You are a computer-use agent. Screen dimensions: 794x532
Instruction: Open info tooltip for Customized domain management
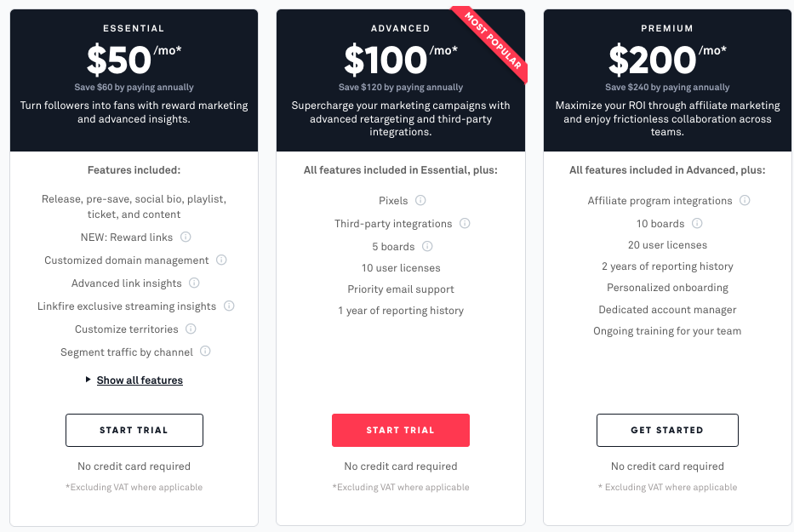click(221, 260)
